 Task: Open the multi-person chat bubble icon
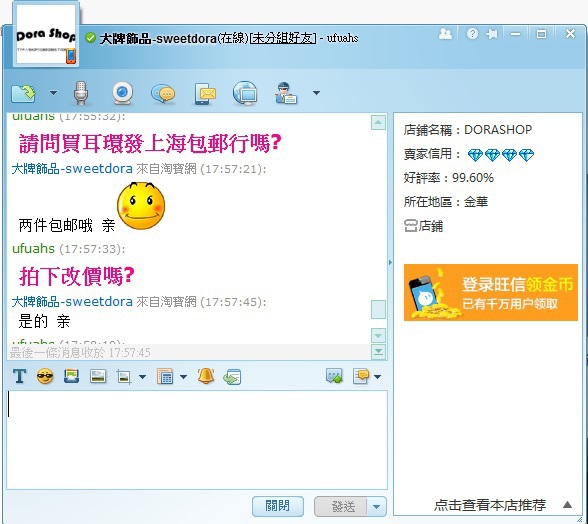[x=163, y=93]
